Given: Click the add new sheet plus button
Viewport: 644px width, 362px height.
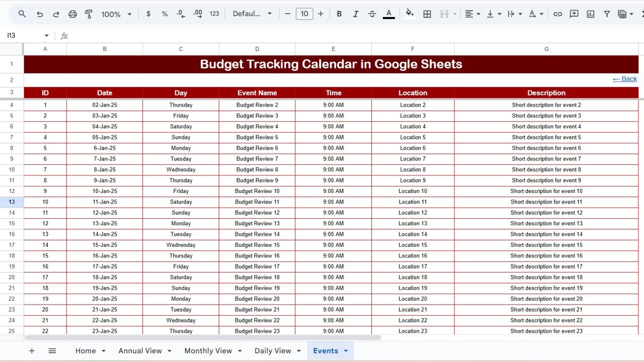Looking at the screenshot, I should (x=32, y=351).
